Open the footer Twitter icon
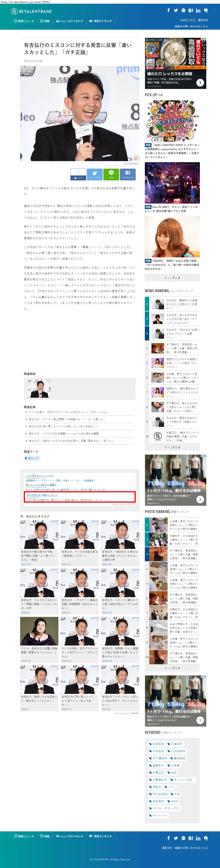The image size is (220, 868). [176, 838]
